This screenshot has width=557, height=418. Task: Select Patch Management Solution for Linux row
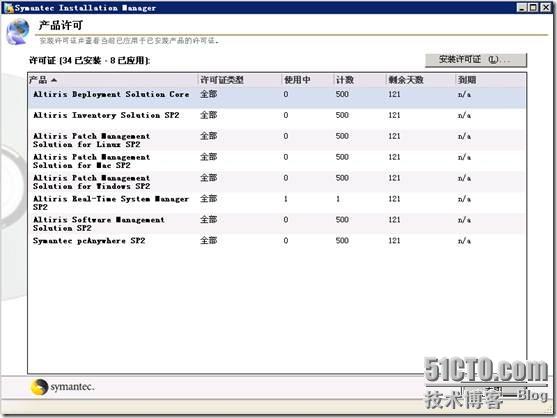tap(277, 140)
